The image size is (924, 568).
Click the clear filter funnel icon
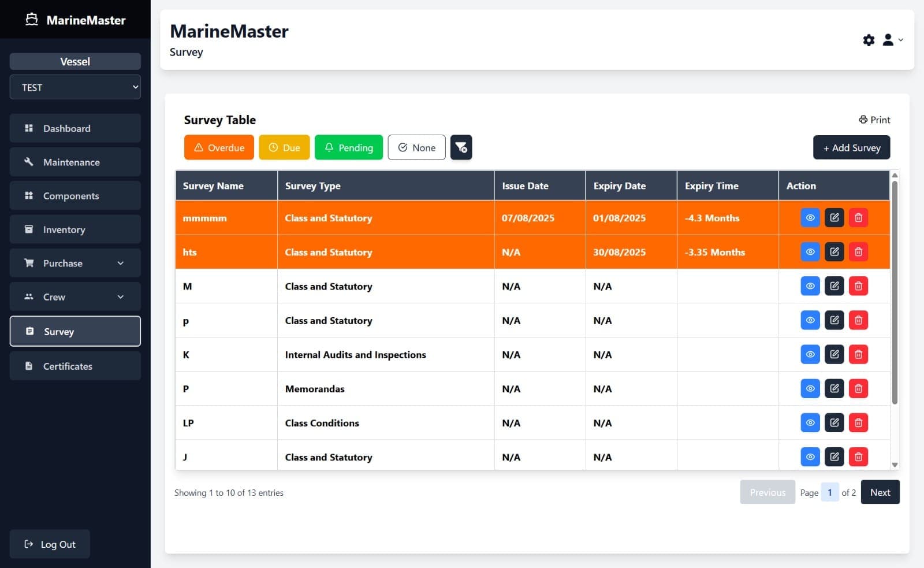pyautogui.click(x=461, y=147)
